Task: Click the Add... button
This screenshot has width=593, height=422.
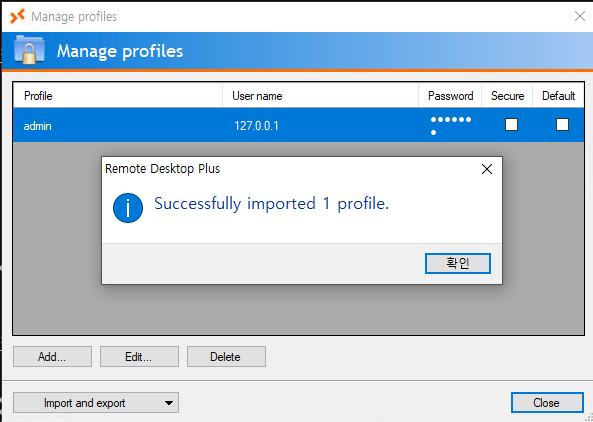Action: pos(52,357)
